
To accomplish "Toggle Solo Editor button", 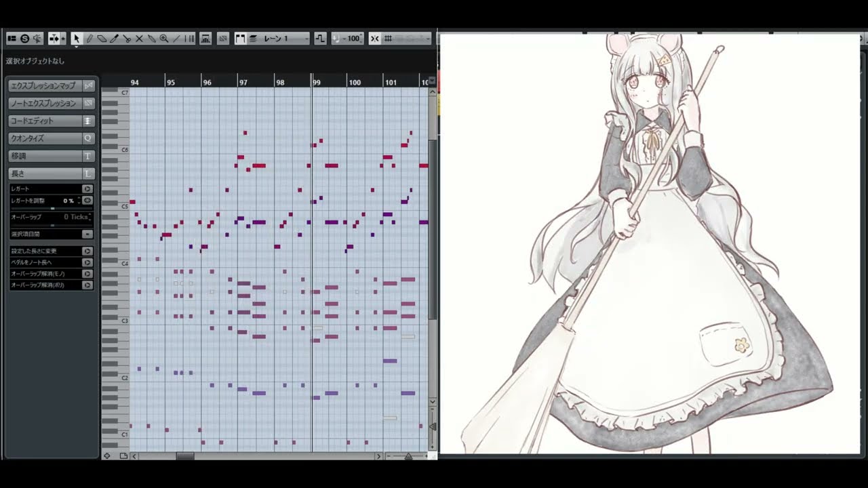I will (x=24, y=39).
